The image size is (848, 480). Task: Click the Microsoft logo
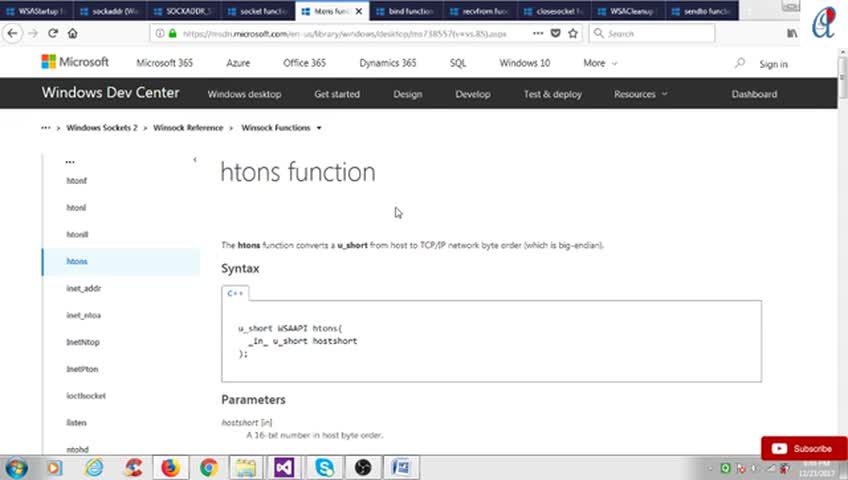[75, 62]
